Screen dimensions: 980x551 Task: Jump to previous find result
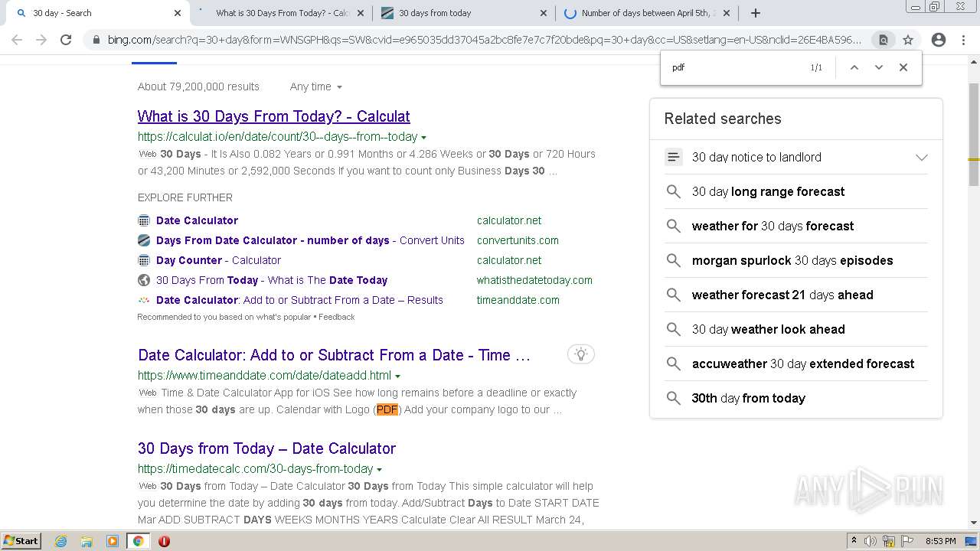point(854,67)
